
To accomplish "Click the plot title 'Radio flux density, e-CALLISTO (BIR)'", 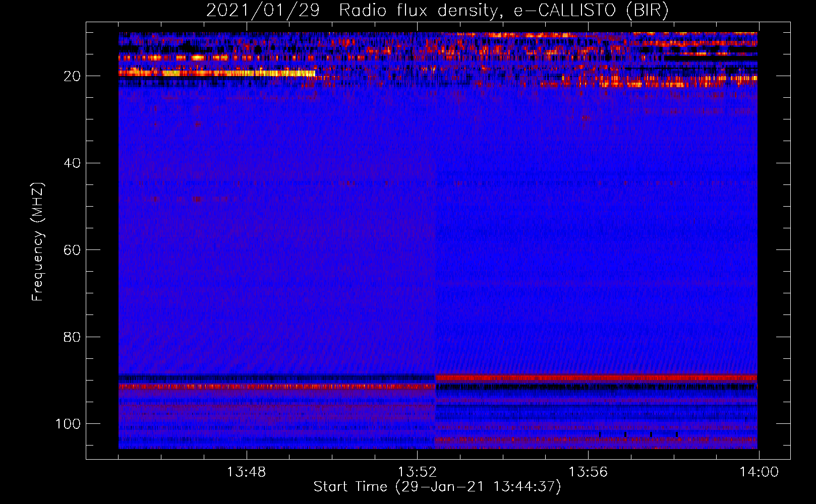I will tap(504, 11).
